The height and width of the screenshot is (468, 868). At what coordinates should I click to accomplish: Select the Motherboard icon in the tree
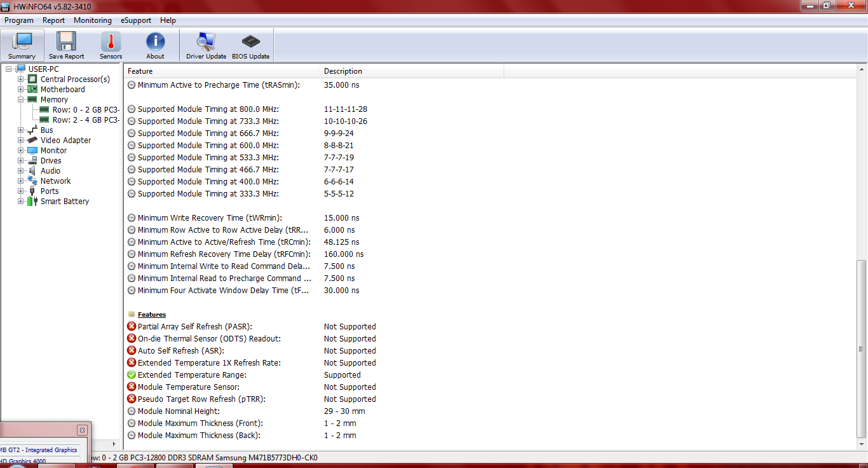(32, 89)
